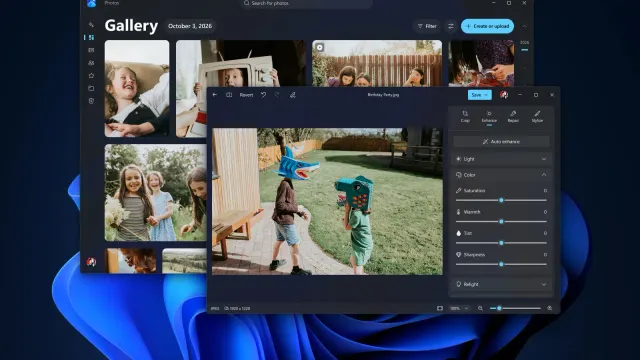Open the account avatar in Photos sidebar bottom
The height and width of the screenshot is (360, 640).
91,262
